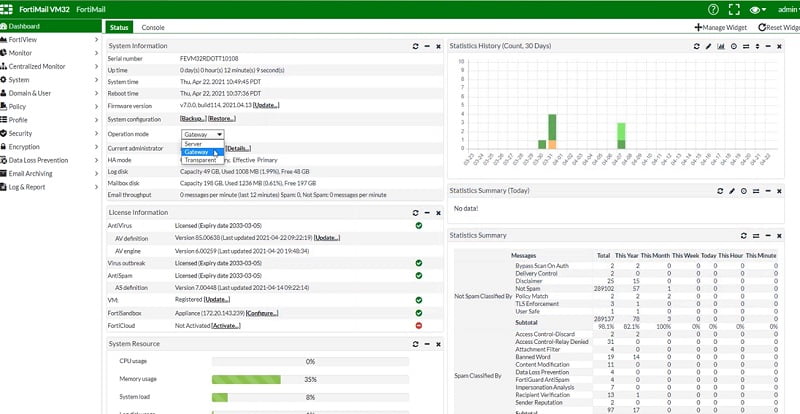Toggle full screen mode icon
This screenshot has width=800, height=414.
(x=734, y=9)
